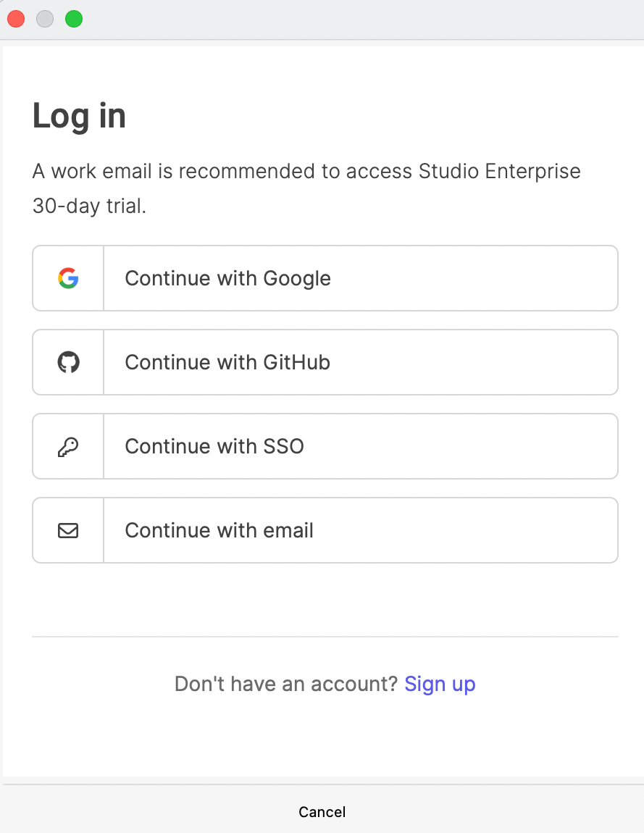Select the GitHub icon in the second login row

pos(67,361)
